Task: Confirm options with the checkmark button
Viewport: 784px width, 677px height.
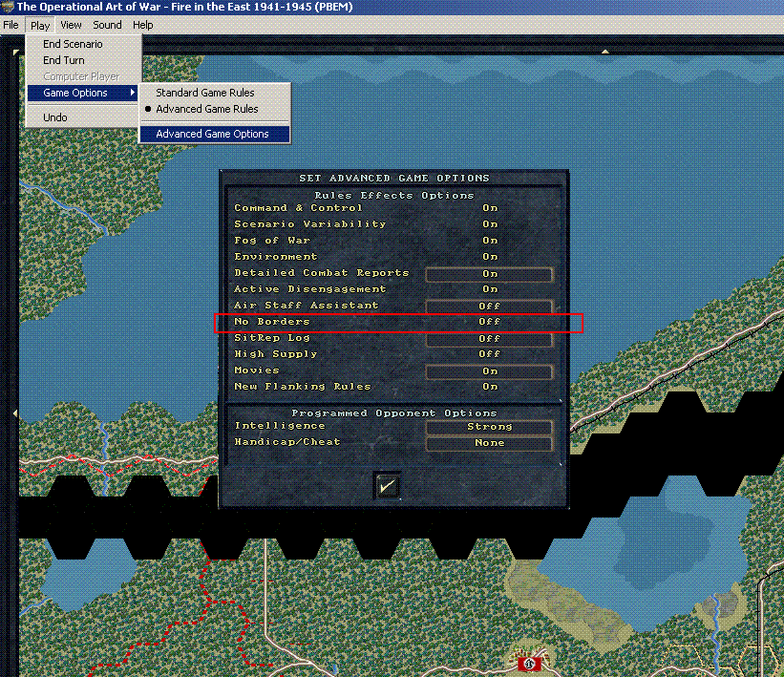Action: tap(387, 485)
